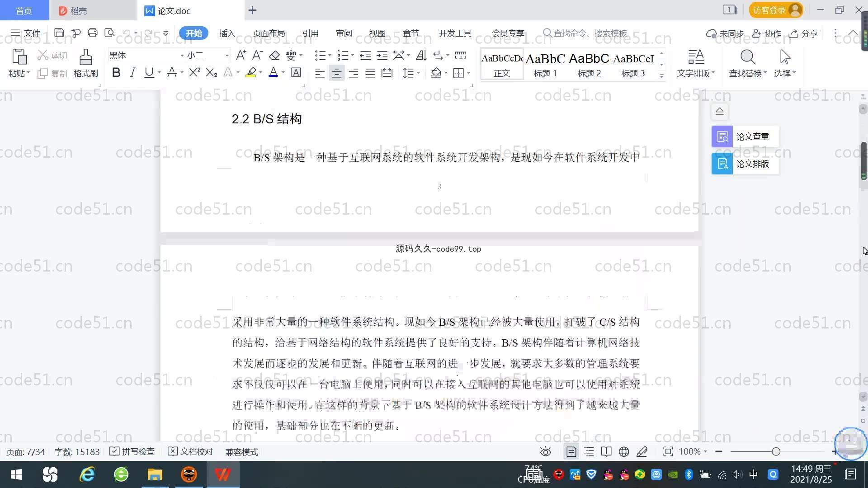
Task: Toggle justify alignment
Action: coord(370,73)
